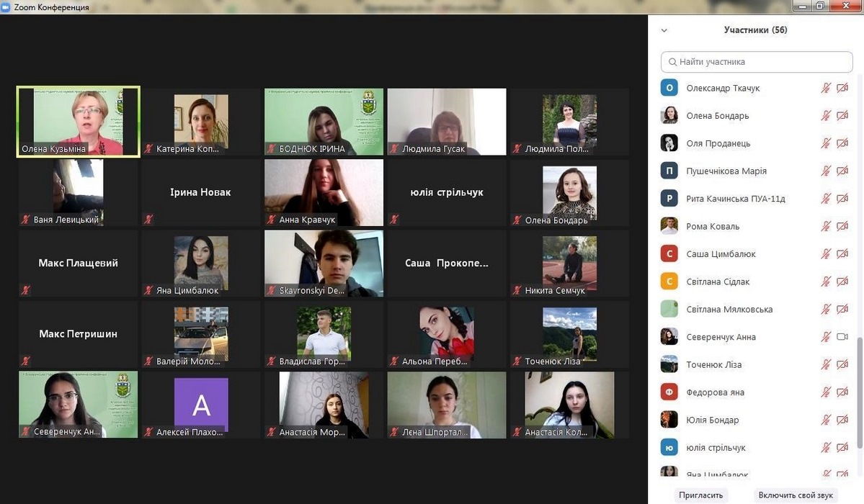Click camera-off icon next to Олена Бондарь in list
The width and height of the screenshot is (864, 504).
[842, 116]
